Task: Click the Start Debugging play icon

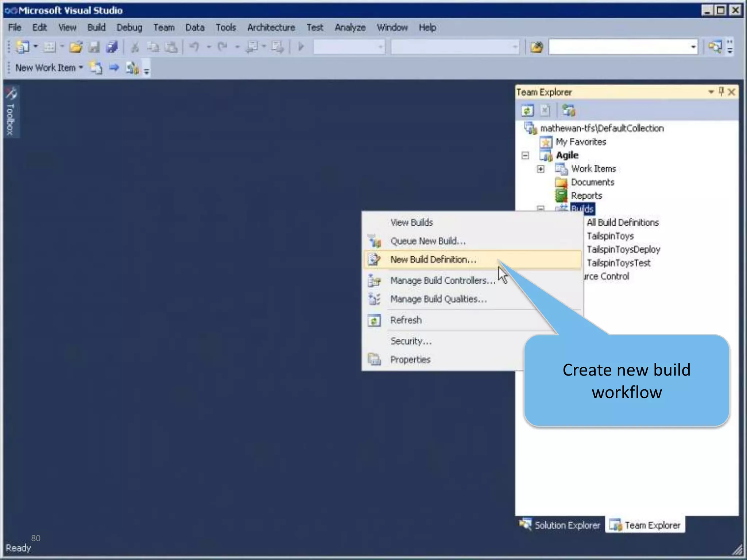Action: (x=301, y=47)
